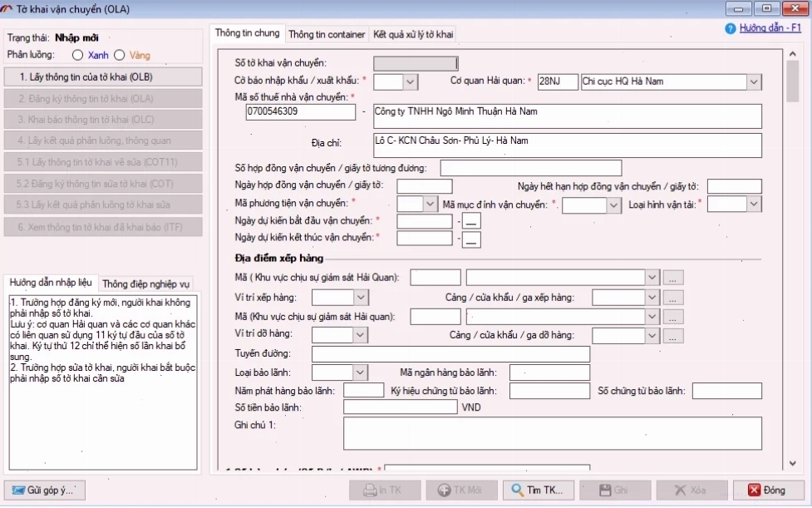The image size is (812, 508).
Task: Click the Gửi góp ý button
Action: click(45, 490)
